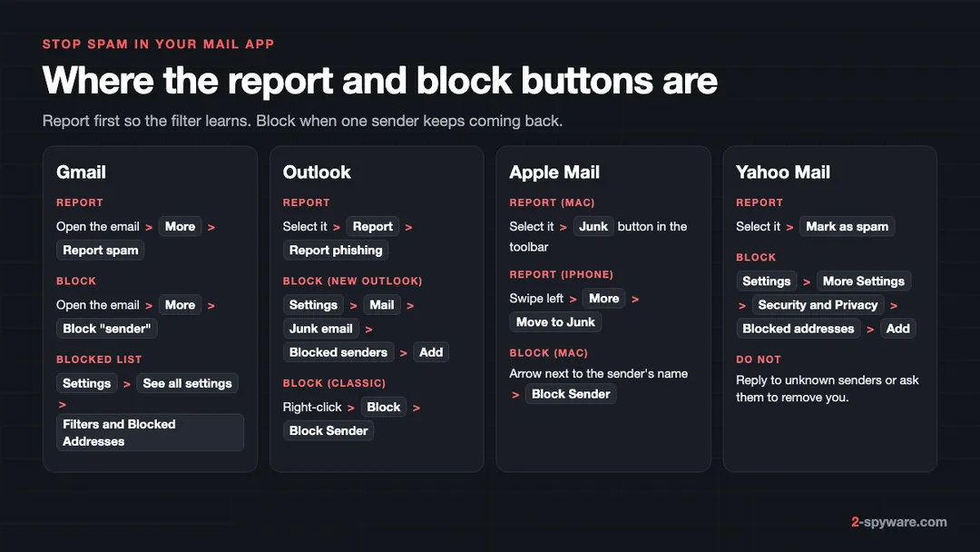This screenshot has height=552, width=980.
Task: Click "Block Sender" in the Apple Mail card
Action: pyautogui.click(x=571, y=394)
